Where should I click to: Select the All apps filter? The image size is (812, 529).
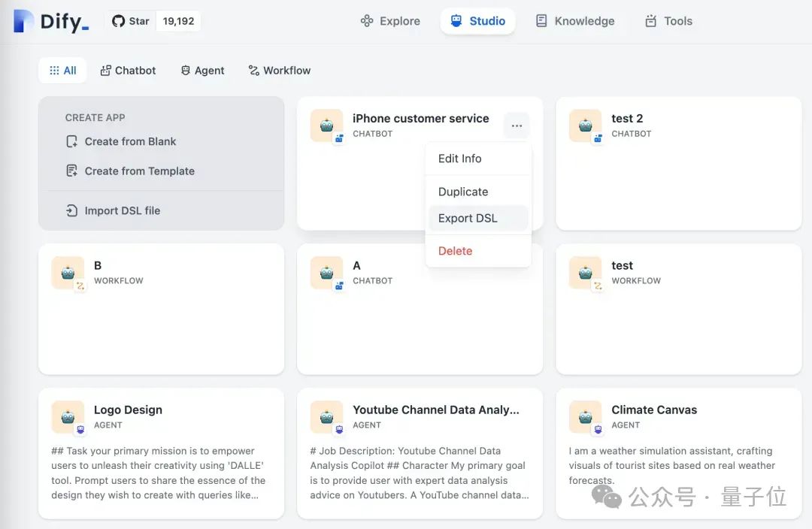point(62,71)
